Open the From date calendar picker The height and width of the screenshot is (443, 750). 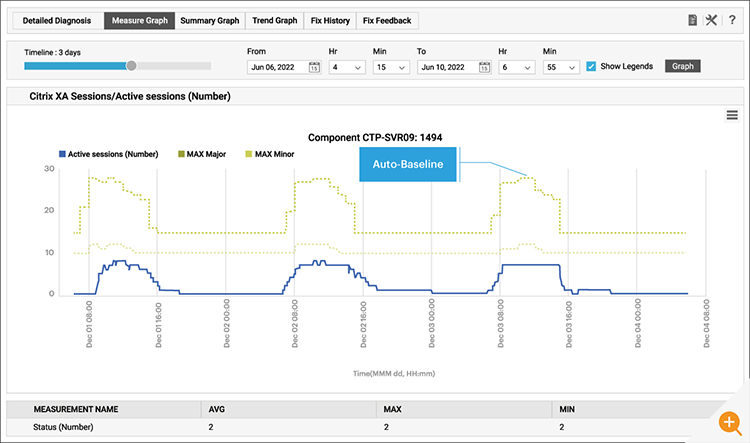314,67
